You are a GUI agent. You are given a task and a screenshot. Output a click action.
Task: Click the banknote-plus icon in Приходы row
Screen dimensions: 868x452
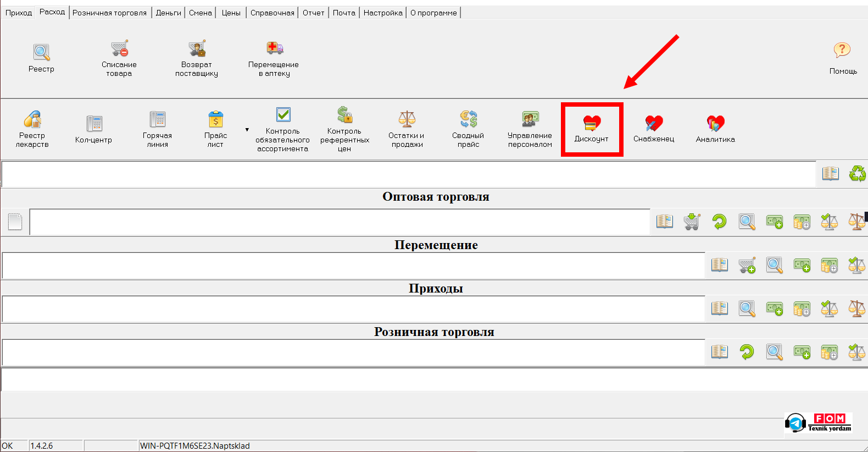click(775, 308)
